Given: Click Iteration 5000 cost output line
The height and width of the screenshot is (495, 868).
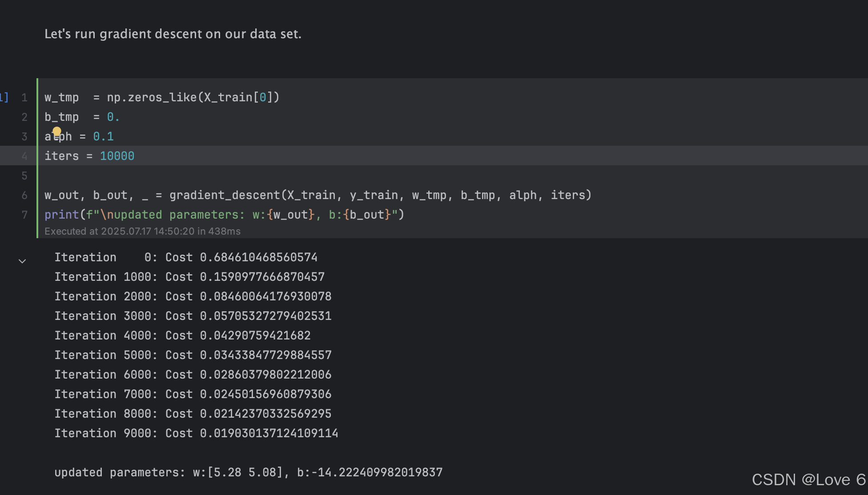Looking at the screenshot, I should click(193, 355).
